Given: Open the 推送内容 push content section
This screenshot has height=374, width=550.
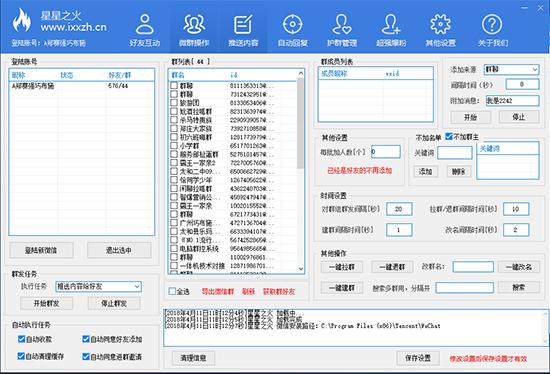Looking at the screenshot, I should tap(243, 31).
